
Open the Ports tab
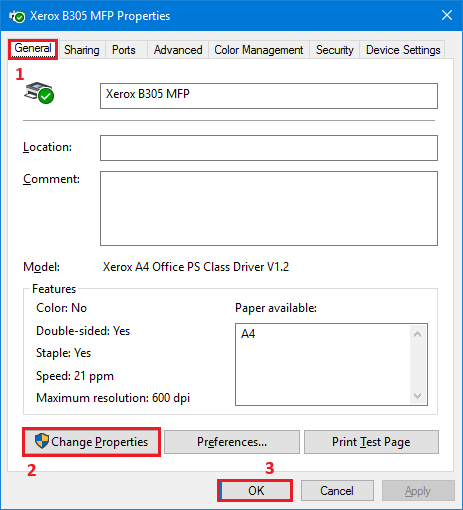click(124, 50)
